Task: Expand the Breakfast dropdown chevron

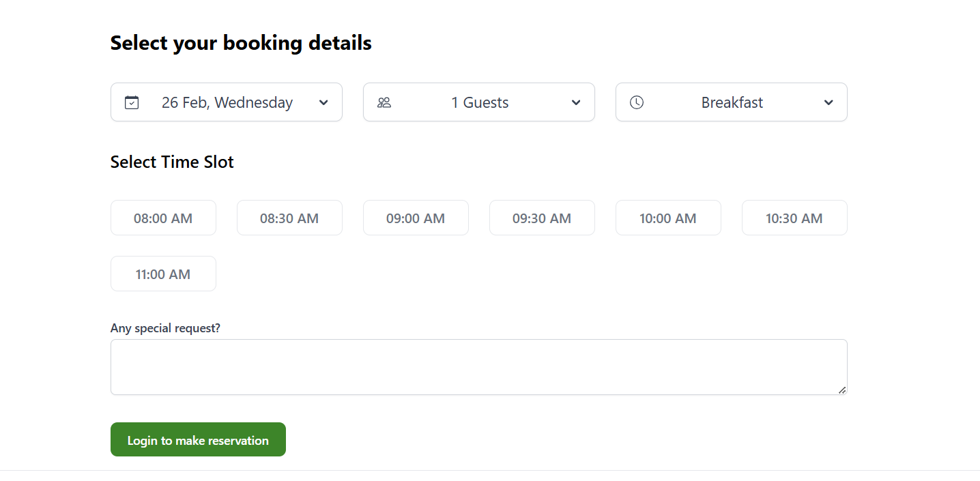Action: tap(828, 102)
